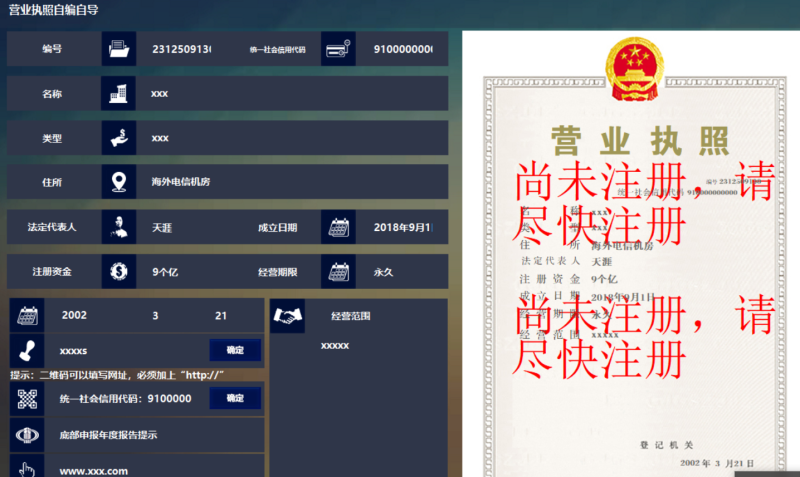Click the stamp icon next to xxxxs

point(27,350)
